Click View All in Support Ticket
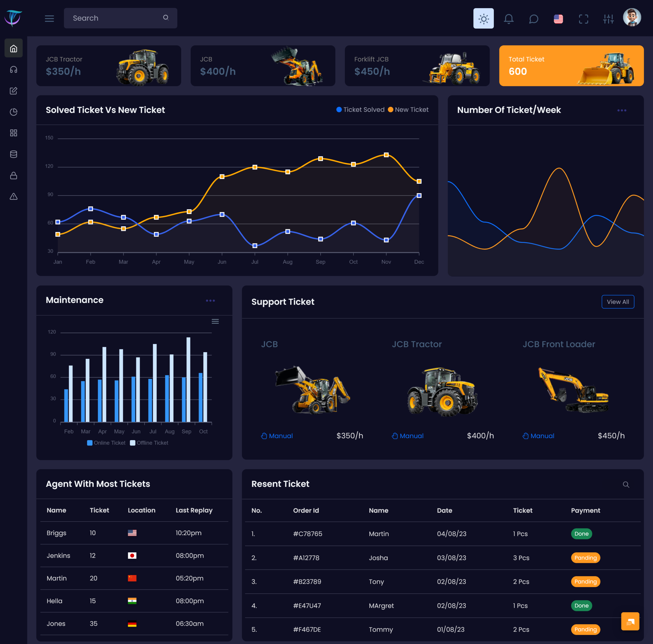Image resolution: width=653 pixels, height=644 pixels. click(x=618, y=302)
